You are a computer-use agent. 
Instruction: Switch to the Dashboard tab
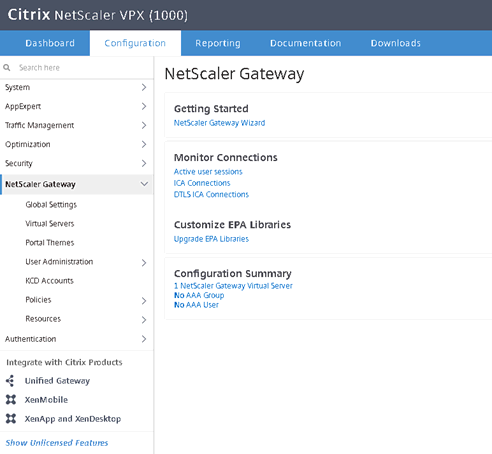(x=50, y=43)
